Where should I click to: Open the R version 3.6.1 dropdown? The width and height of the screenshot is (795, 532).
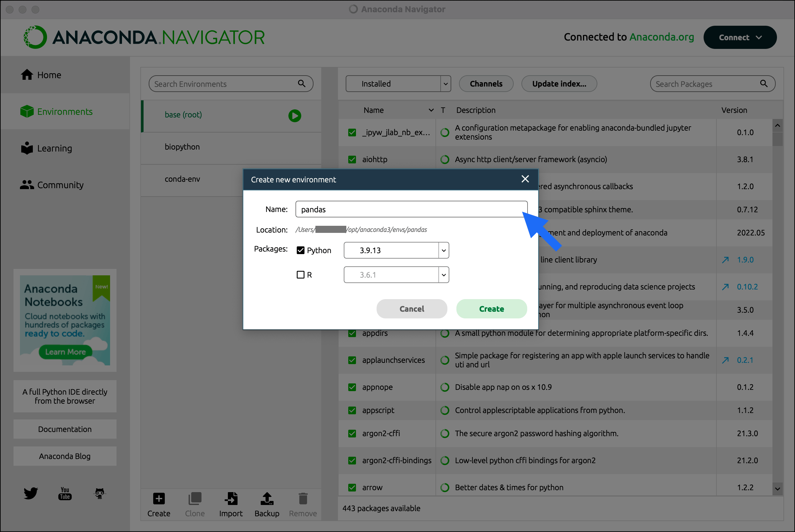[396, 275]
